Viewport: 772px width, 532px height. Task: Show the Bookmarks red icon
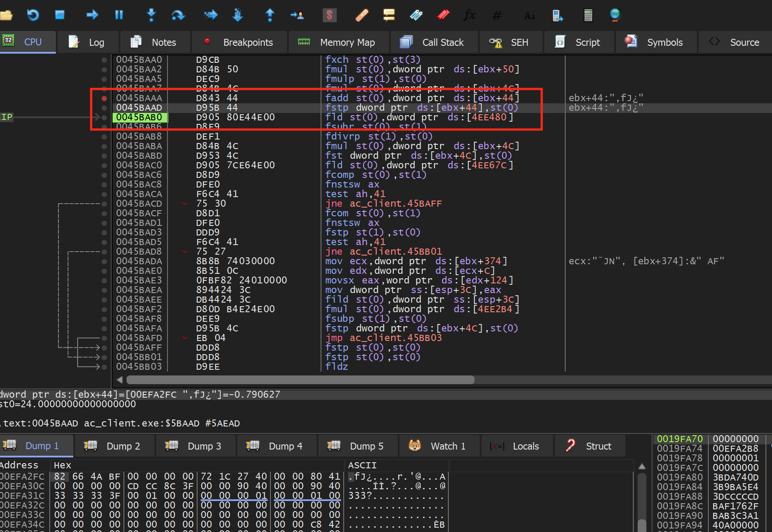click(443, 15)
